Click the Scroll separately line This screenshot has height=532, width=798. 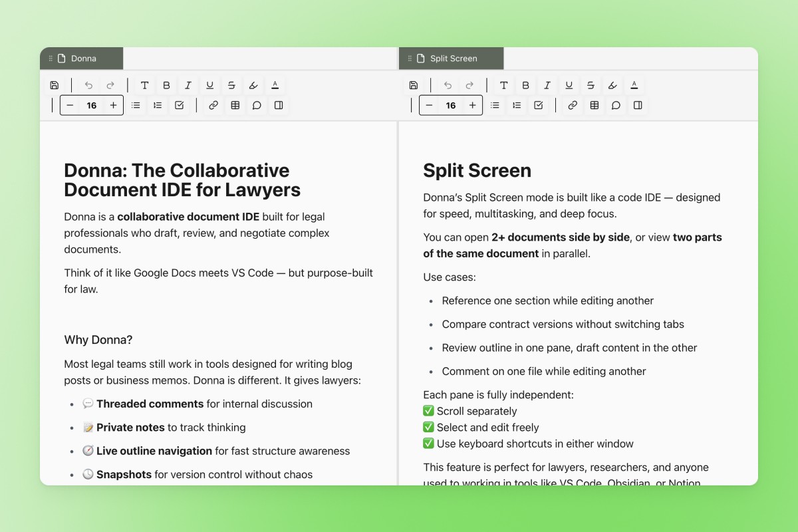coord(470,412)
